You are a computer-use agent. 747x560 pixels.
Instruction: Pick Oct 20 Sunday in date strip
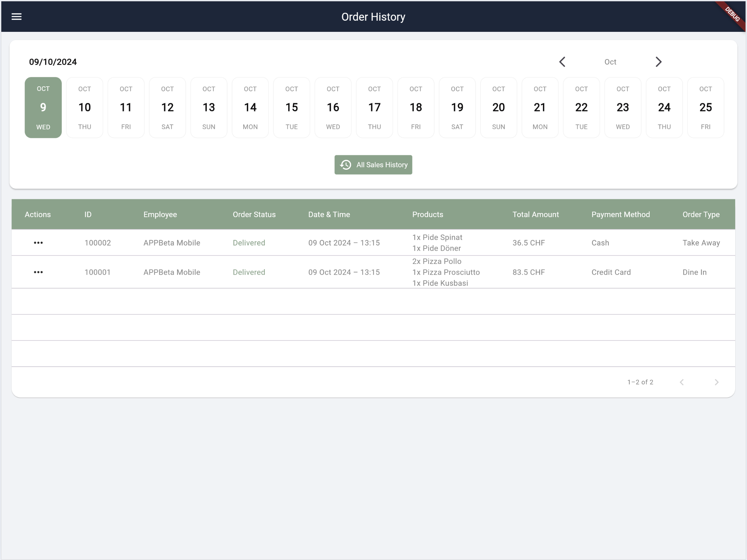click(499, 107)
